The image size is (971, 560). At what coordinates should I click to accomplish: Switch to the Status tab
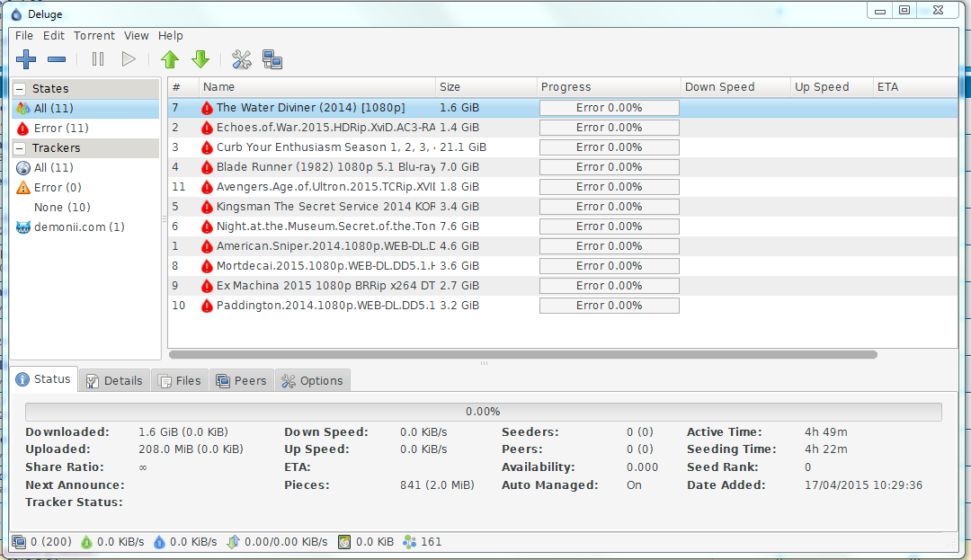click(x=43, y=379)
